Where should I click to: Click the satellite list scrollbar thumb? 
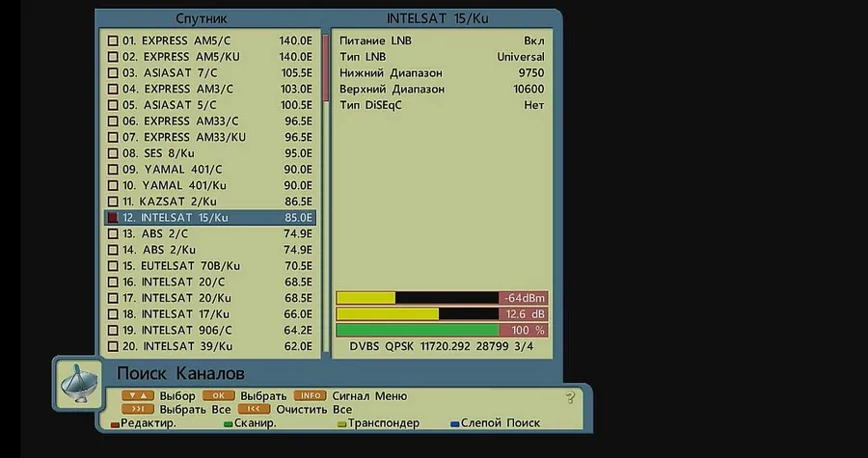point(326,67)
